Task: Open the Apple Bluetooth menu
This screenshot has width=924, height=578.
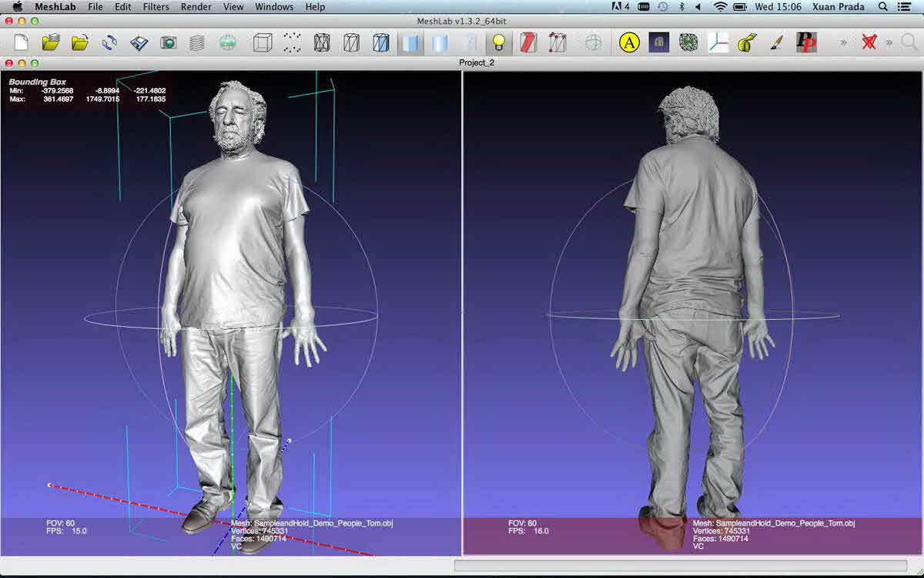Action: 681,6
